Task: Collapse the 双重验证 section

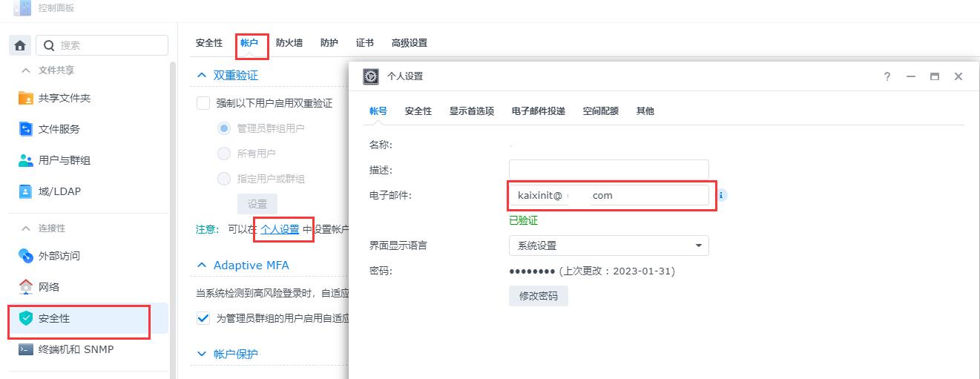Action: 201,76
